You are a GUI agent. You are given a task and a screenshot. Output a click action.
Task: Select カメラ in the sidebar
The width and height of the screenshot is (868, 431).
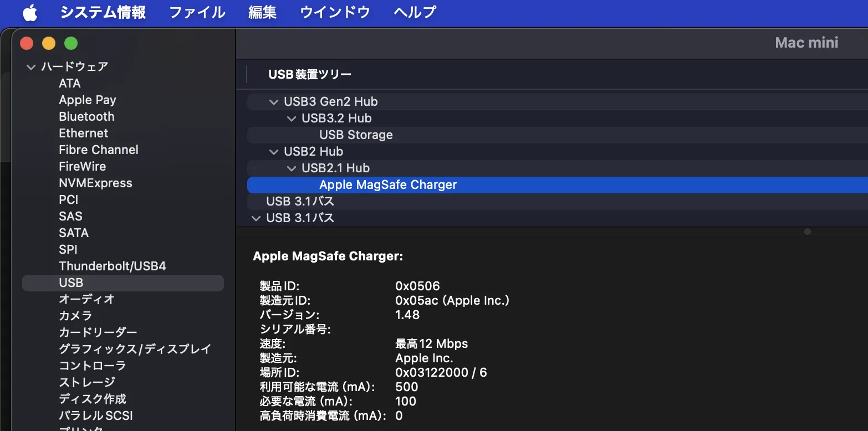click(75, 316)
